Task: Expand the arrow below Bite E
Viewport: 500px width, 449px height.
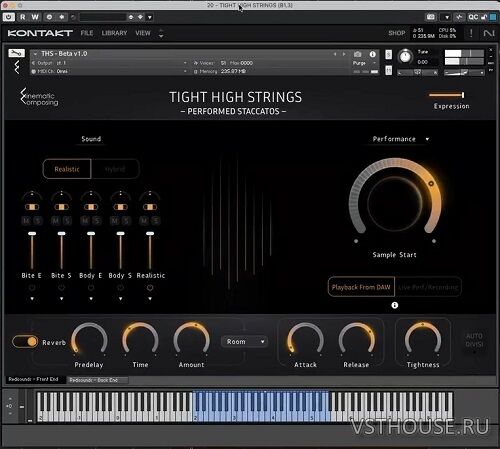Action: click(x=32, y=299)
